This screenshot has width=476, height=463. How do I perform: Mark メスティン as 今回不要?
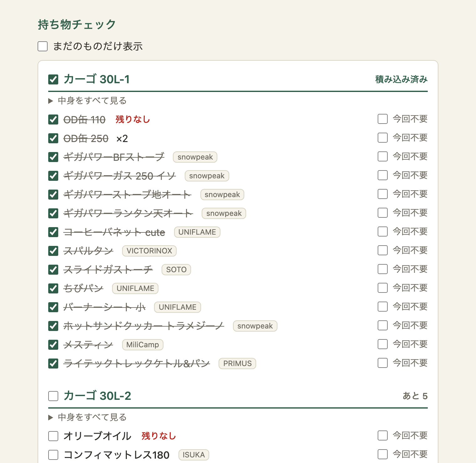click(383, 344)
